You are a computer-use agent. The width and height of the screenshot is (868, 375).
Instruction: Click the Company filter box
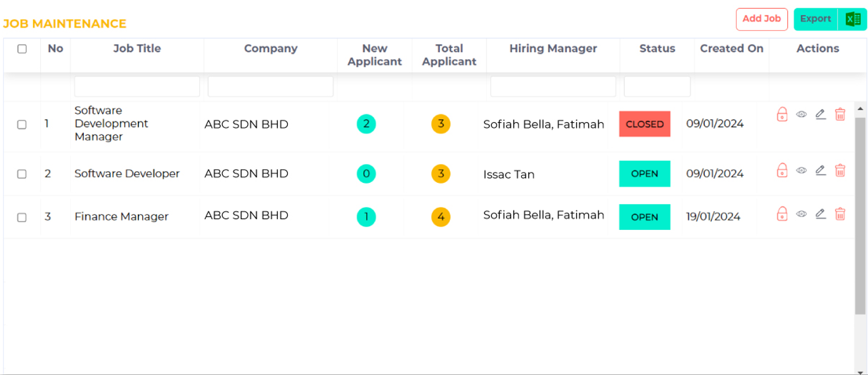(x=269, y=86)
